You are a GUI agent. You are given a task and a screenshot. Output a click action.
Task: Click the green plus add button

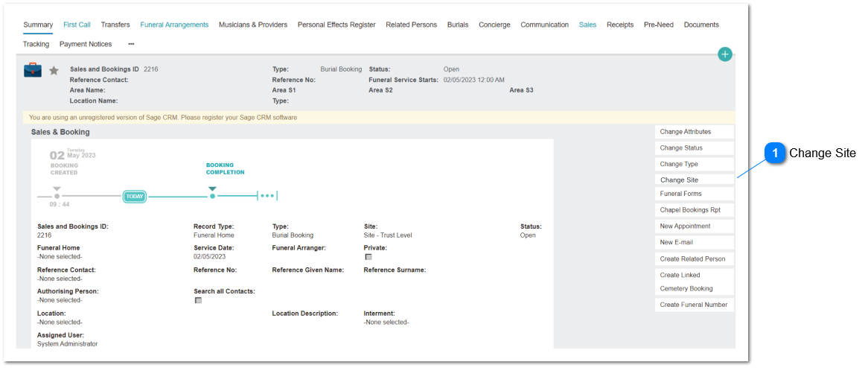[x=724, y=54]
